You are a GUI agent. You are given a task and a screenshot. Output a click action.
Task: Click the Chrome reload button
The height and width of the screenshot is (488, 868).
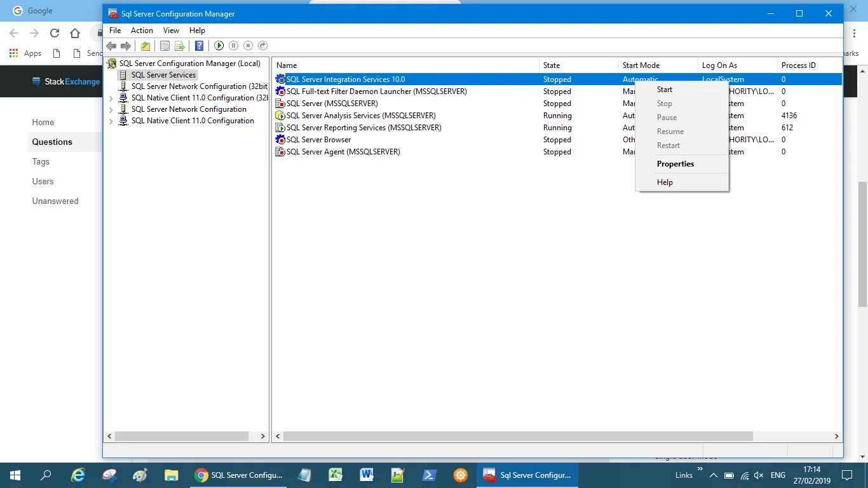click(x=55, y=33)
